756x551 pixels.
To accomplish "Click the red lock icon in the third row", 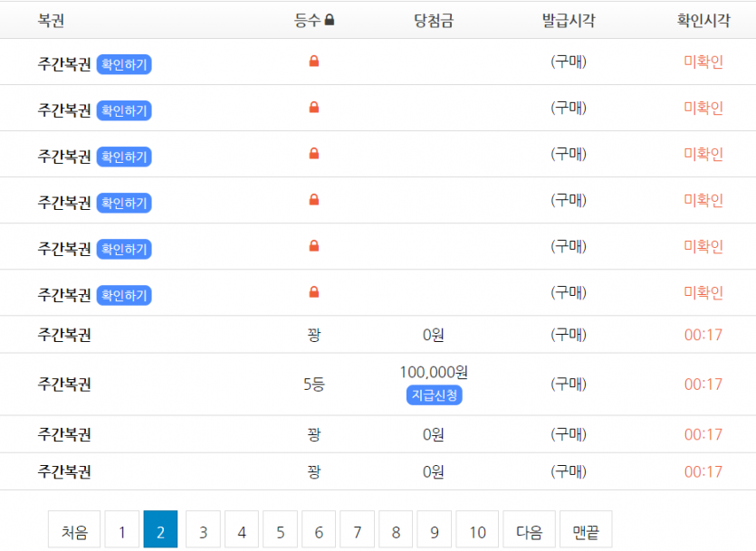I will click(314, 154).
